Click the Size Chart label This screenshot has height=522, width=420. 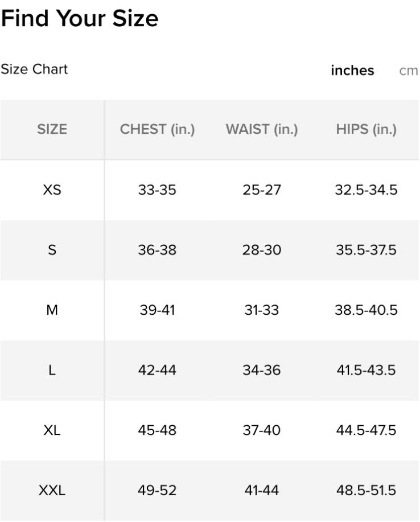34,69
